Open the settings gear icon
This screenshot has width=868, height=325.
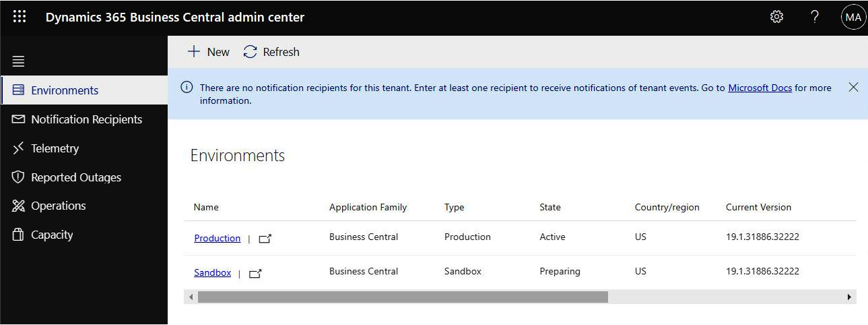(x=776, y=17)
